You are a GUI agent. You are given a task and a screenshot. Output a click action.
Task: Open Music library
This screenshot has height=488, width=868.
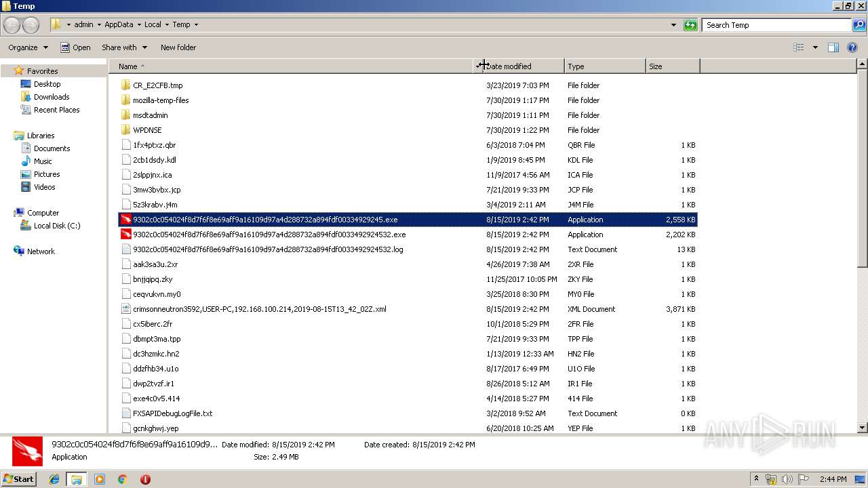pos(43,161)
